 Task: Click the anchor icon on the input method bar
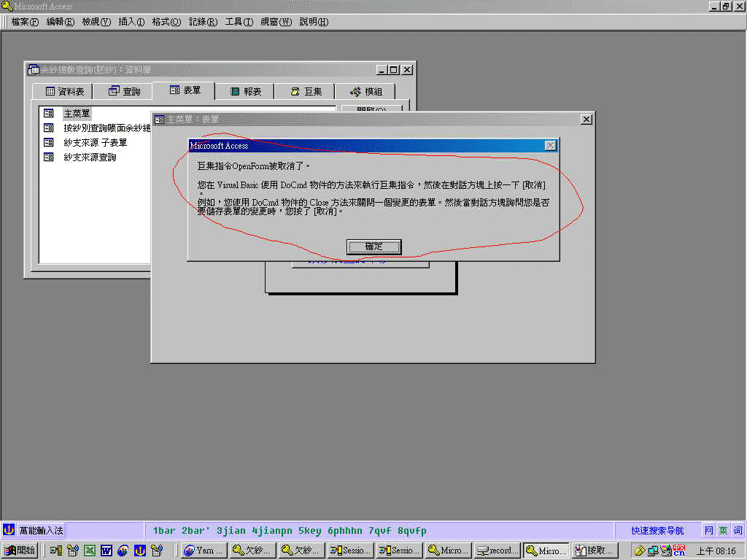pyautogui.click(x=9, y=529)
